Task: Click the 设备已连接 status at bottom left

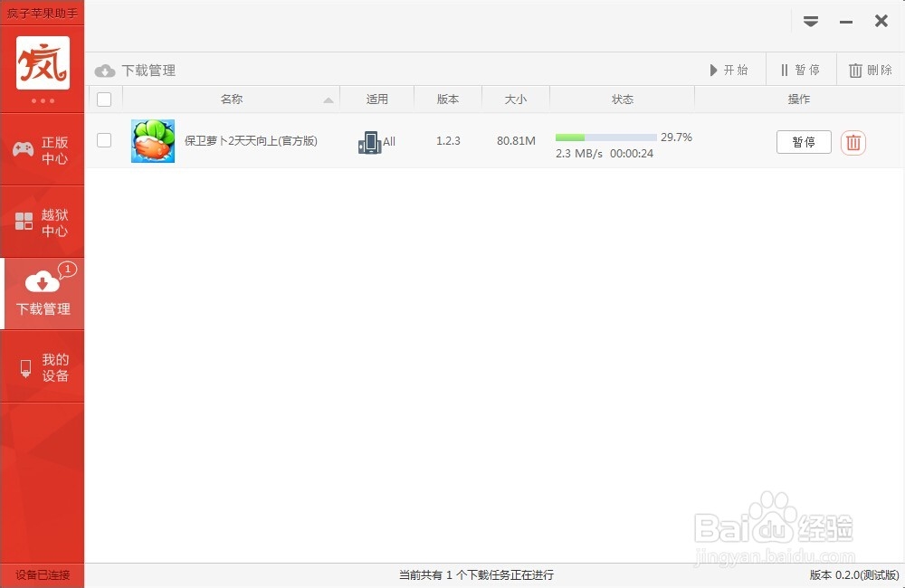Action: [42, 574]
